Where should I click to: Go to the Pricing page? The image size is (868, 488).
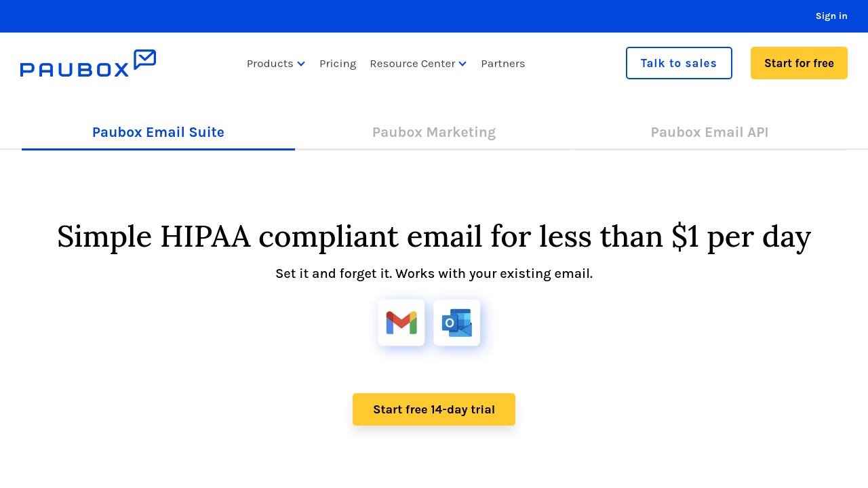coord(338,64)
